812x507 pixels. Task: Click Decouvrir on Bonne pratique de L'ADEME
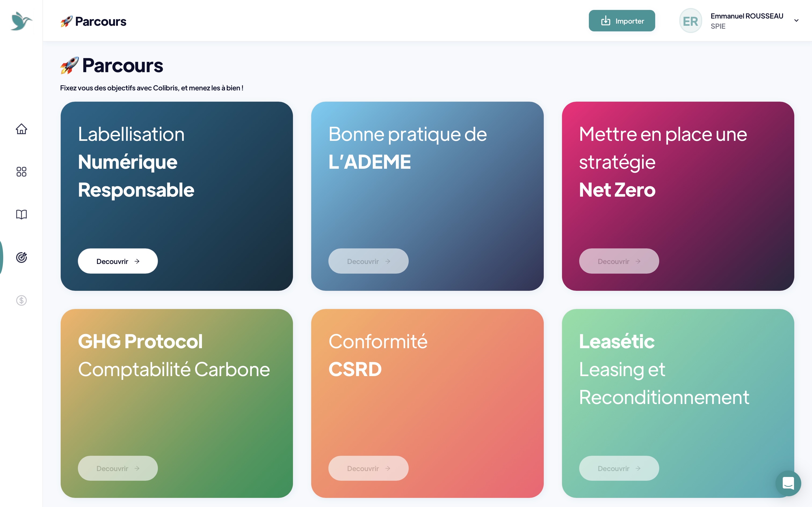[x=368, y=261]
